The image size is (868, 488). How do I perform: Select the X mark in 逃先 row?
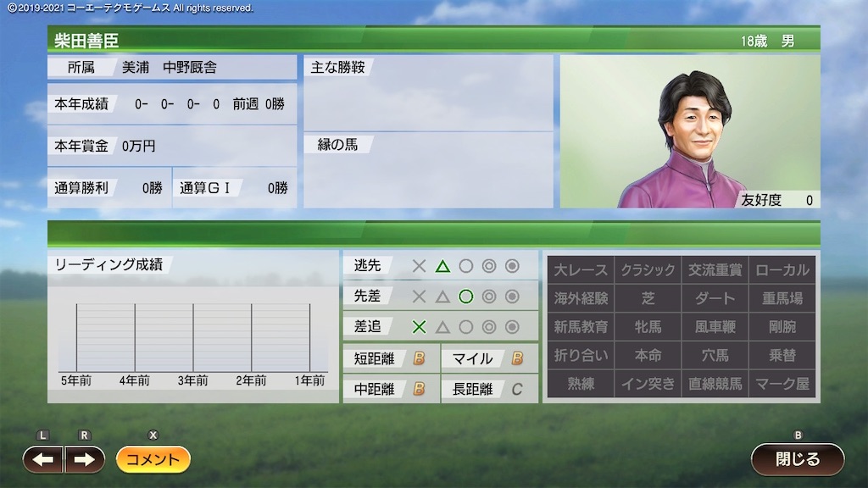419,266
